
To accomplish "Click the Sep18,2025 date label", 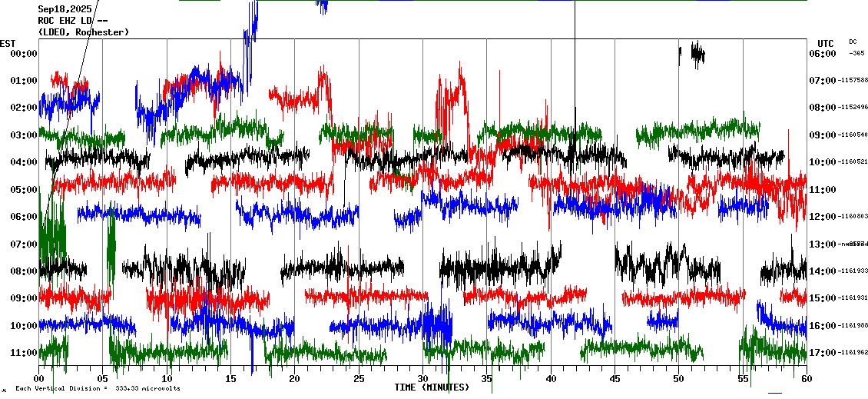I will tap(65, 9).
